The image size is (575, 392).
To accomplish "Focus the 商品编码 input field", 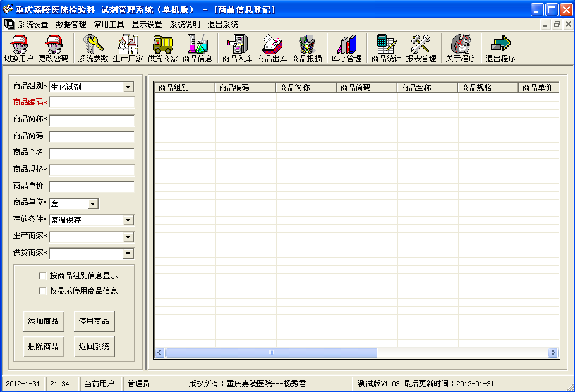I will click(92, 103).
